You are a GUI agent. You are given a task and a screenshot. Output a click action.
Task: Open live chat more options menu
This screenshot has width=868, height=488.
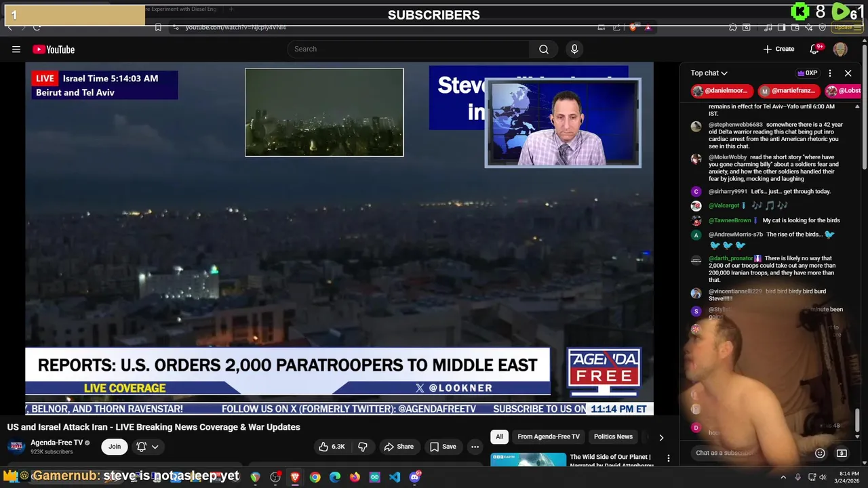830,73
